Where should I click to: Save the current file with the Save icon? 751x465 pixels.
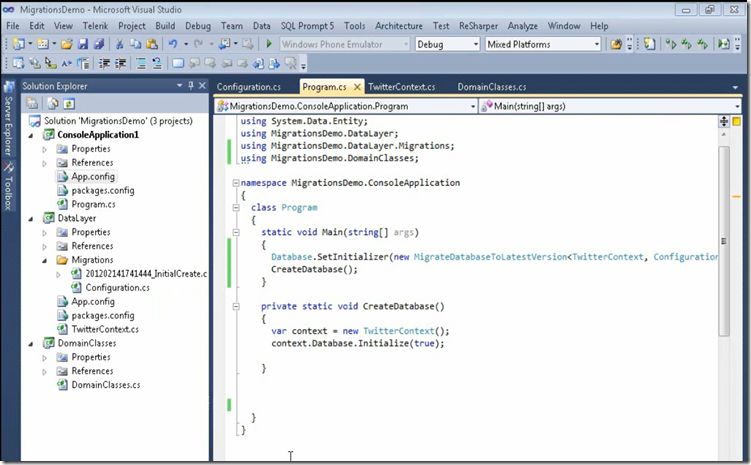(x=83, y=44)
